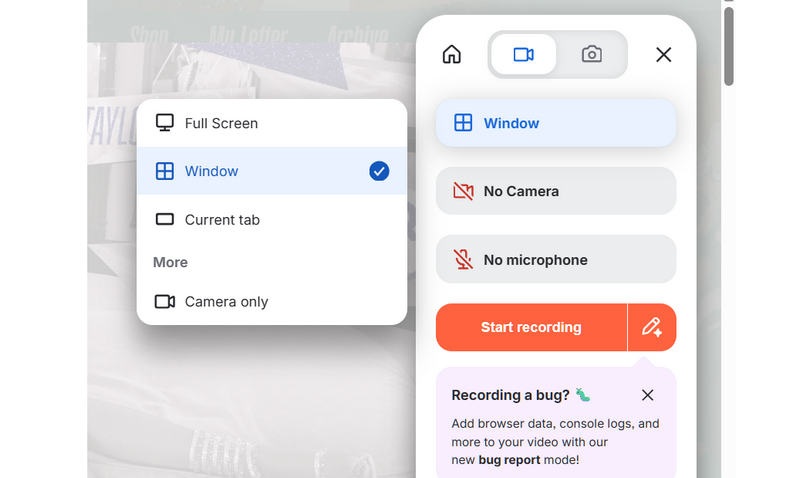This screenshot has width=800, height=478.
Task: Click the grid icon in Window menu row
Action: click(x=164, y=171)
